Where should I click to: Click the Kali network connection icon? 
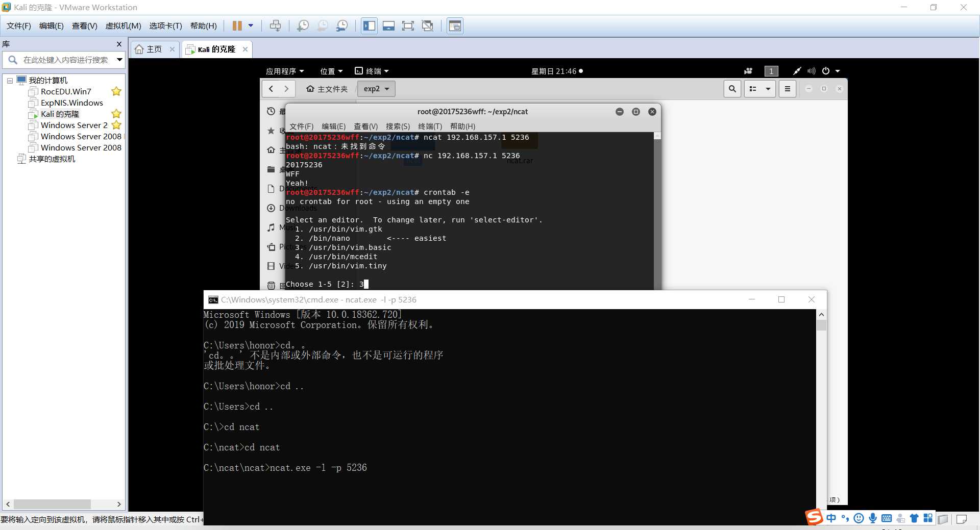(797, 71)
